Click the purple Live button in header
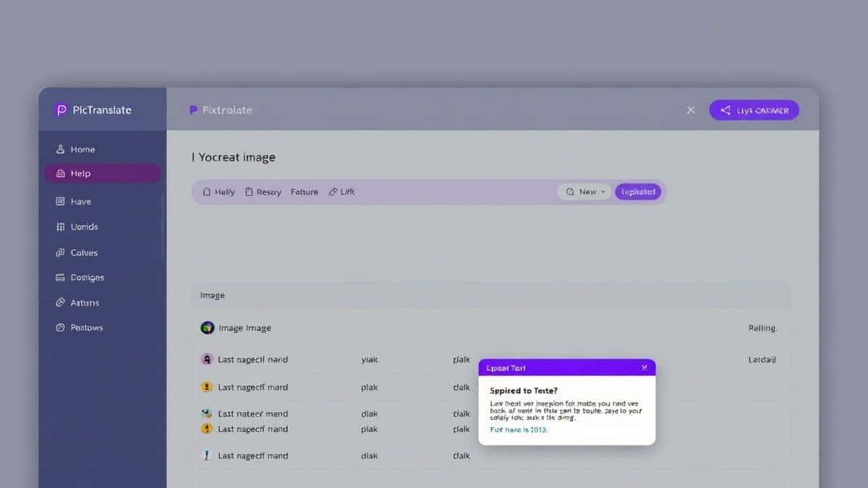 (x=754, y=110)
